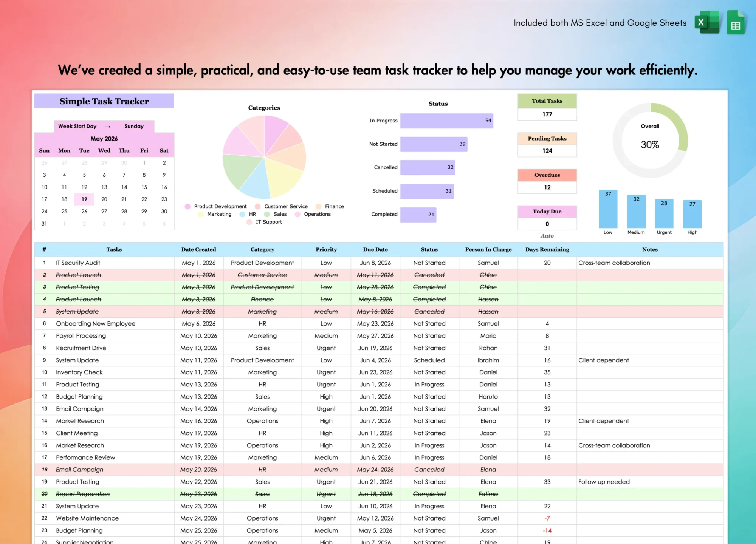The image size is (756, 544).
Task: Click the Sales legend dot
Action: click(x=267, y=214)
